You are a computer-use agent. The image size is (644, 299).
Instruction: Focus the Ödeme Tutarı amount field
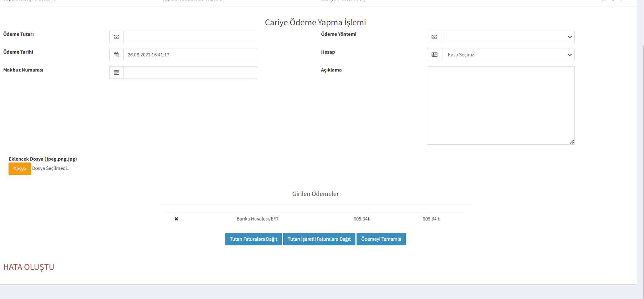(190, 37)
